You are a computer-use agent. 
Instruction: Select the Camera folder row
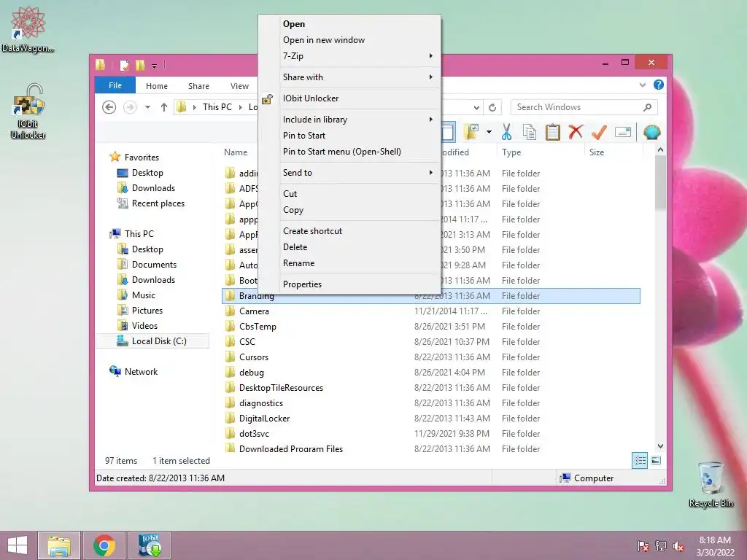pos(430,311)
